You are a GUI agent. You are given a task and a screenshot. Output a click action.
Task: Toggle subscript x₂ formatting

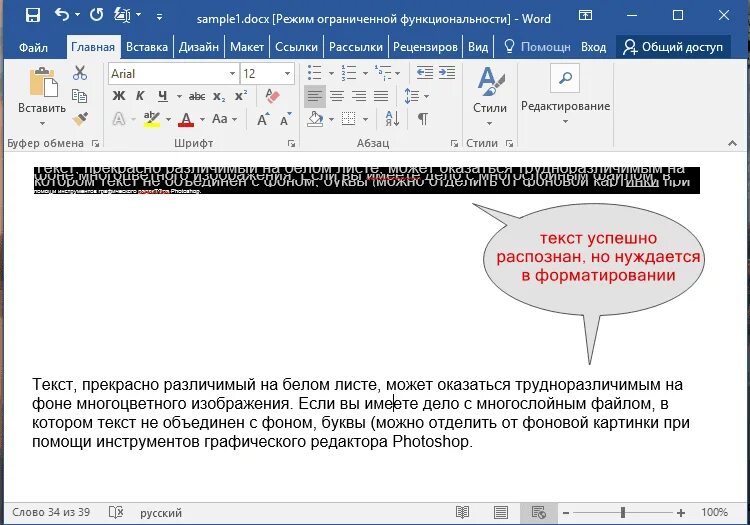point(219,96)
